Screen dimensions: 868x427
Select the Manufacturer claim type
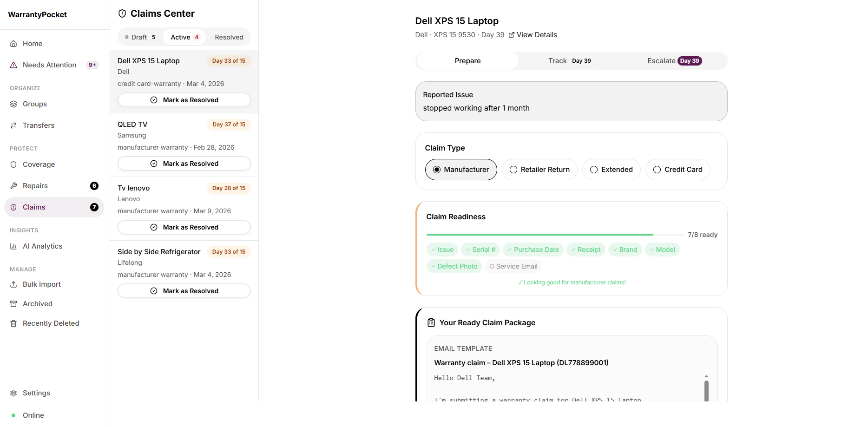(x=461, y=170)
